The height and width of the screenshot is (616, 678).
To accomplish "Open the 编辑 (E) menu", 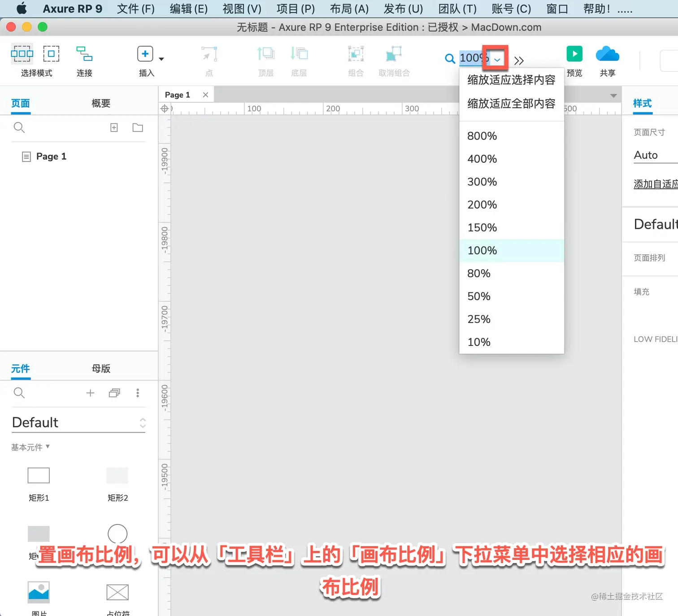I will (189, 9).
